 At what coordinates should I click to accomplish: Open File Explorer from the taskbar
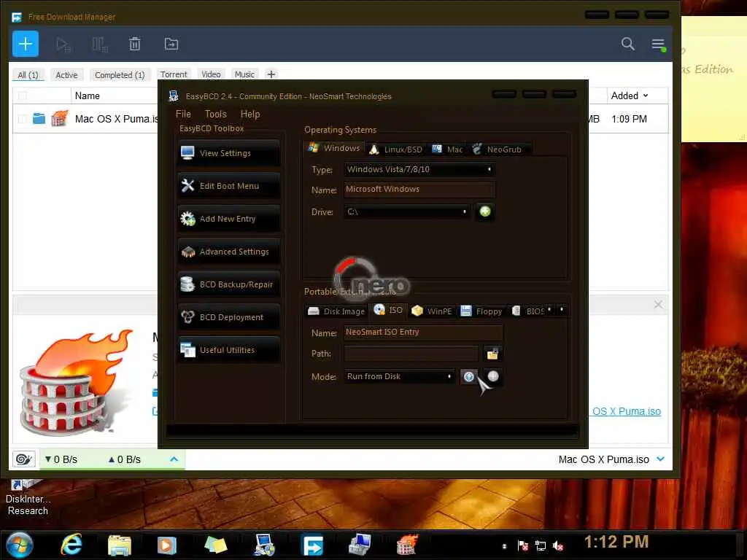[x=119, y=545]
